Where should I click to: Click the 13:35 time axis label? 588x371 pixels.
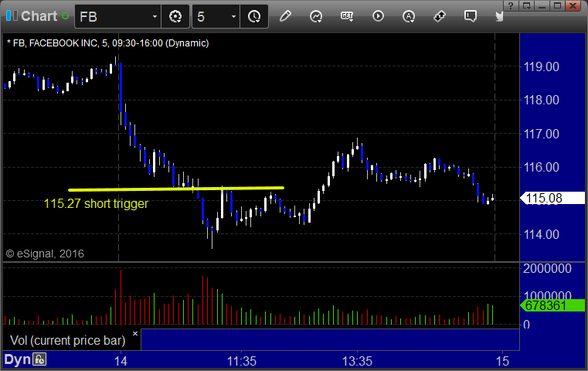click(x=357, y=361)
